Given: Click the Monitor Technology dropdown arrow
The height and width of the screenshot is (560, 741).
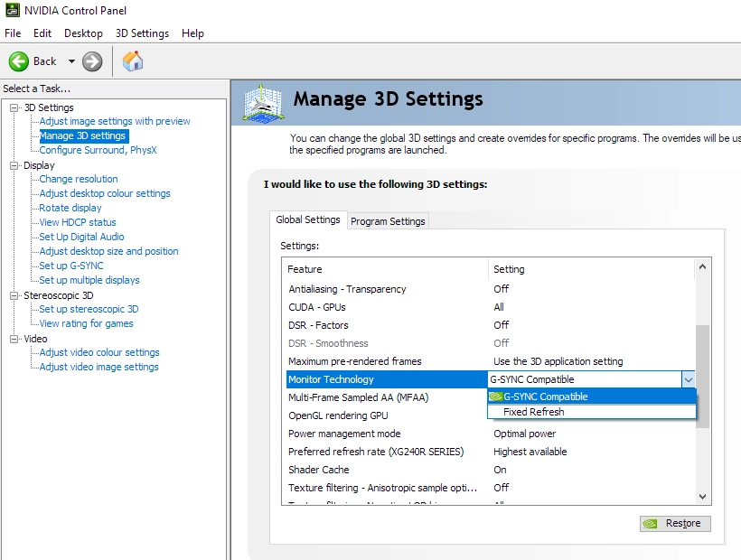Looking at the screenshot, I should (688, 379).
